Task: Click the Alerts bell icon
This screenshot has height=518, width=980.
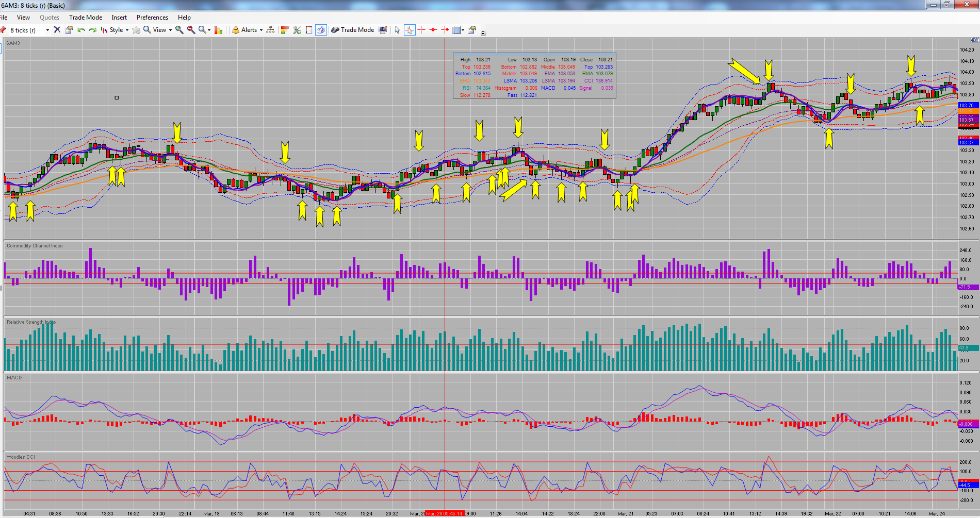Action: (236, 30)
